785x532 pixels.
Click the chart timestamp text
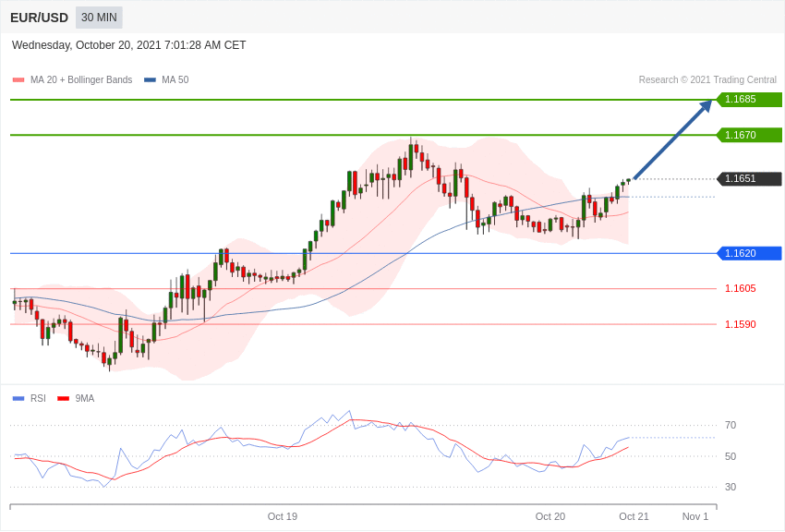128,45
